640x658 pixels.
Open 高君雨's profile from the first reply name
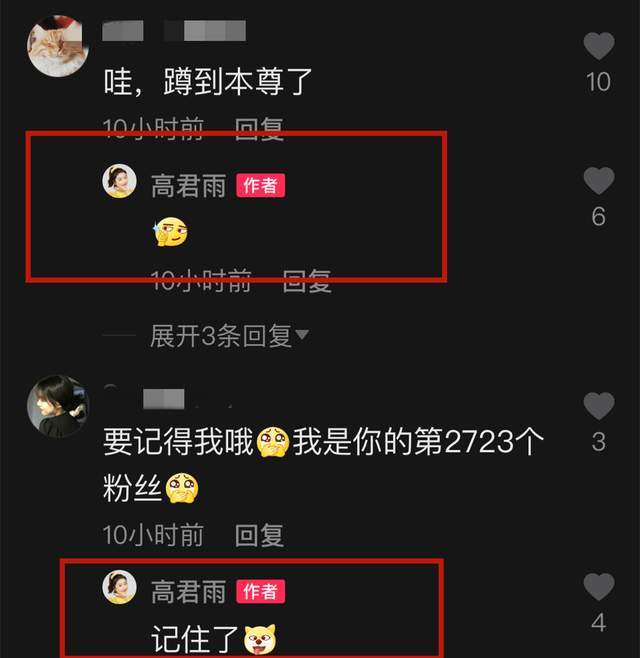pos(188,186)
